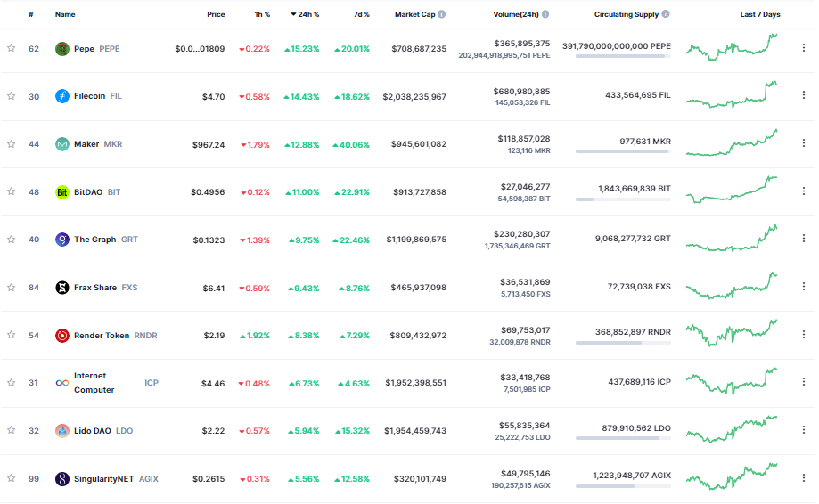Open Filecoin row more options menu
The image size is (819, 504).
pos(803,95)
